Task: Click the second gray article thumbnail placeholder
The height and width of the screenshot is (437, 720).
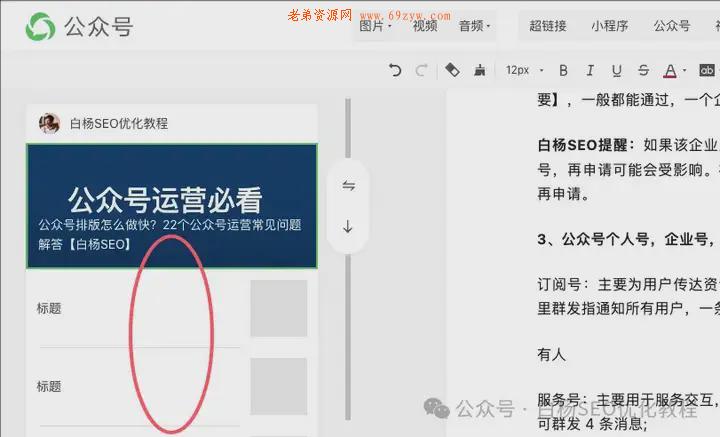Action: tap(279, 387)
